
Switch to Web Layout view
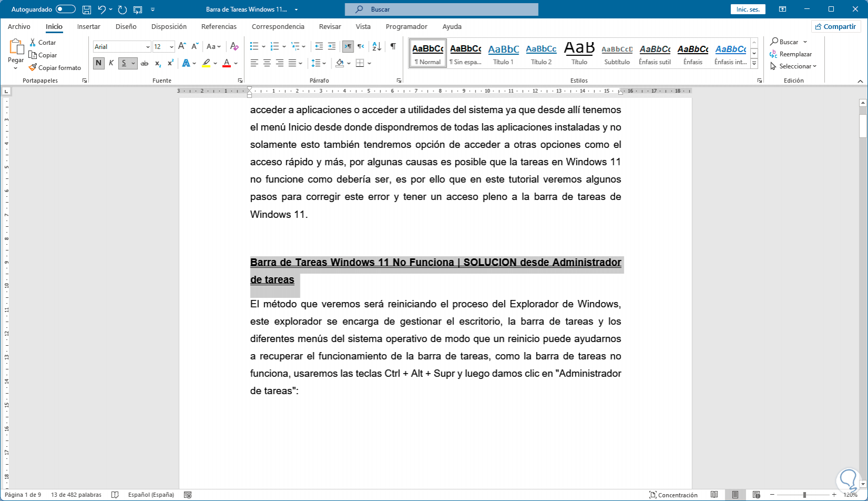click(756, 495)
